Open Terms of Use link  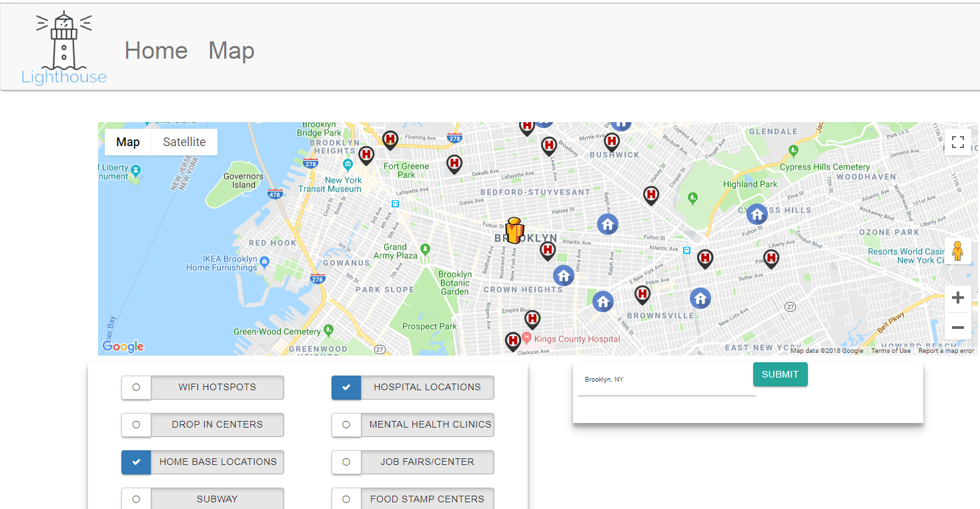[890, 351]
